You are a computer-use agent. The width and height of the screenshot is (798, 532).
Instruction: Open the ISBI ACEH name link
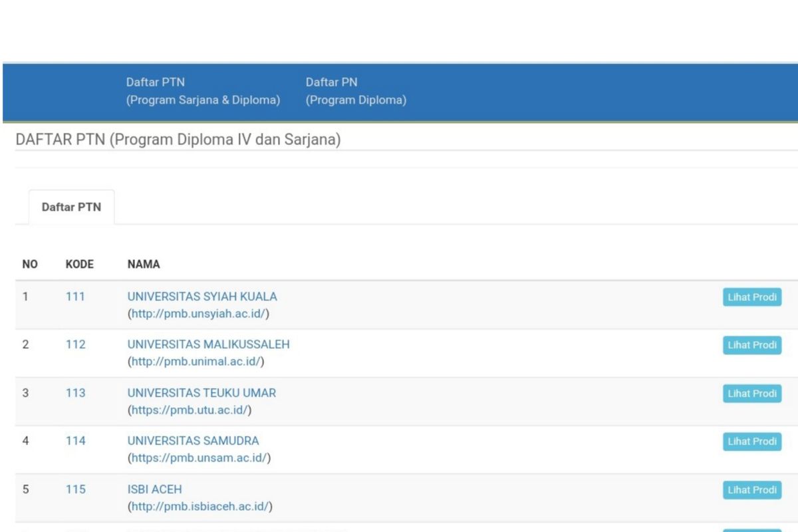point(154,489)
